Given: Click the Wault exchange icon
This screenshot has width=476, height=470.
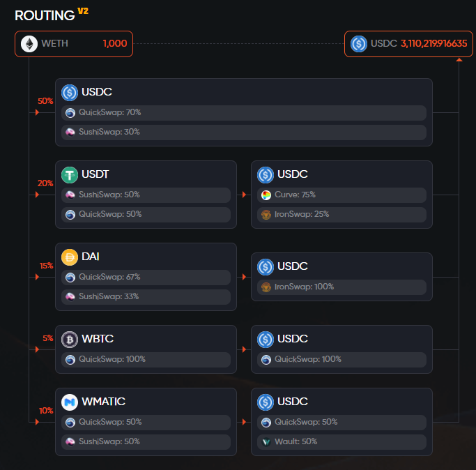Looking at the screenshot, I should [x=266, y=442].
